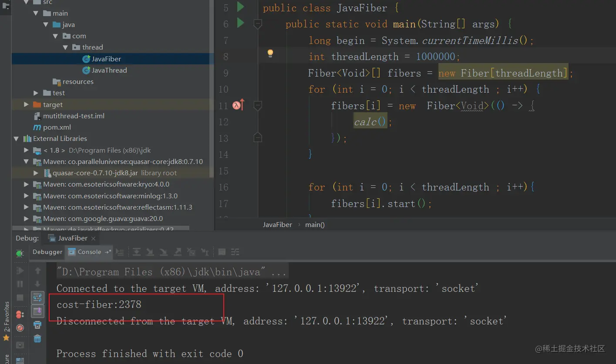Print the console output with printer icon
The width and height of the screenshot is (616, 364).
pos(38,325)
